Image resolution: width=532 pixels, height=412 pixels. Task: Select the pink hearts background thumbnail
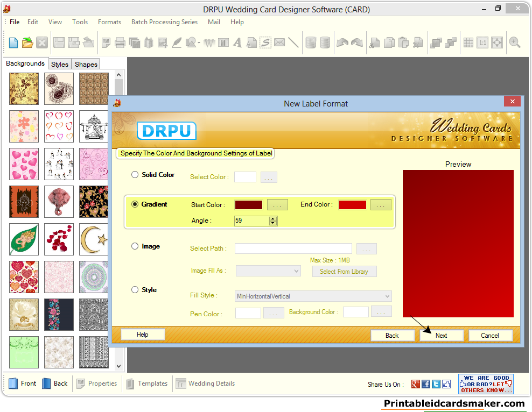click(x=24, y=164)
